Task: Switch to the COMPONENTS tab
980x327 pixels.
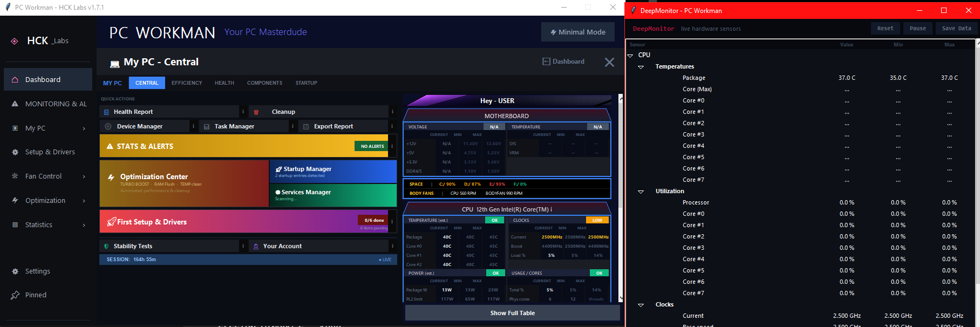Action: pos(264,83)
